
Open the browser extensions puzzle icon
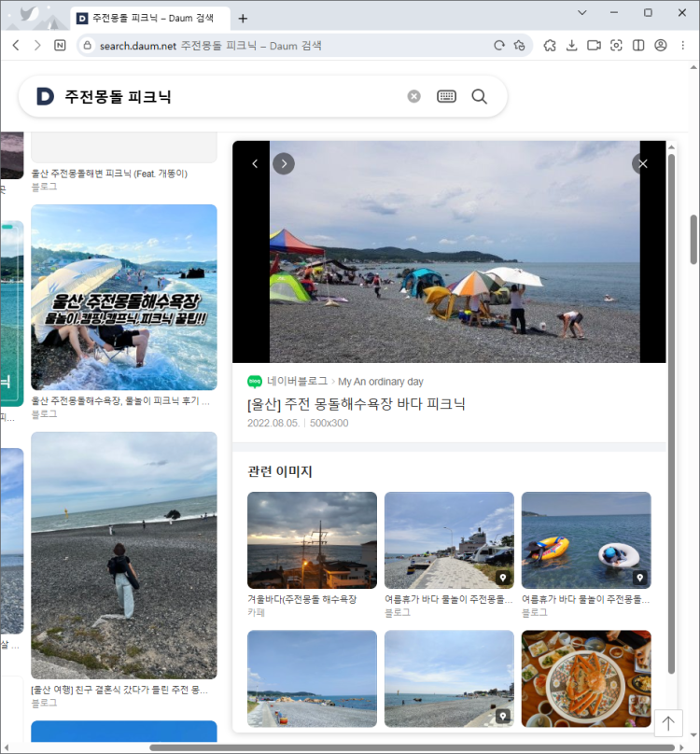550,45
